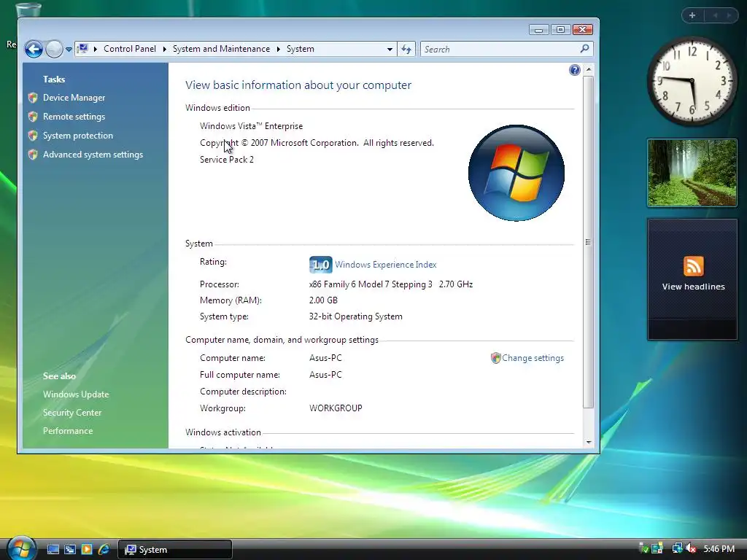Screen dimensions: 747x560
Task: Minimize the System window
Action: pyautogui.click(x=538, y=30)
